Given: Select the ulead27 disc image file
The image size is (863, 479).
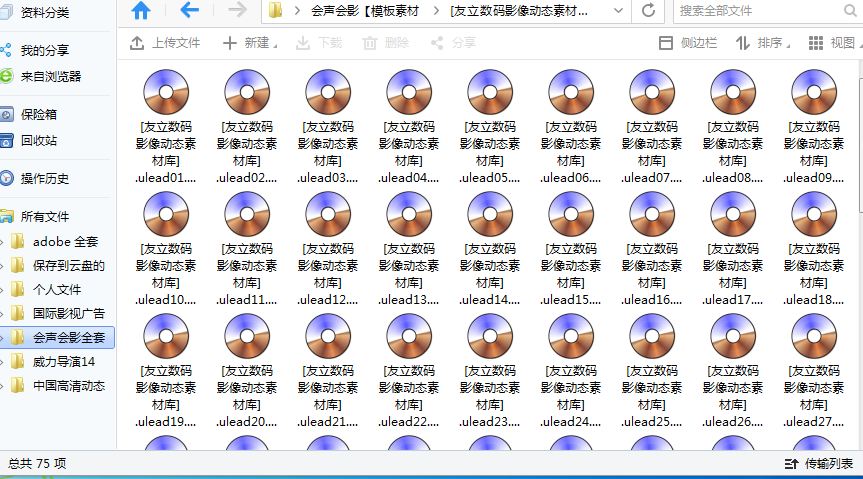Looking at the screenshot, I should point(813,371).
